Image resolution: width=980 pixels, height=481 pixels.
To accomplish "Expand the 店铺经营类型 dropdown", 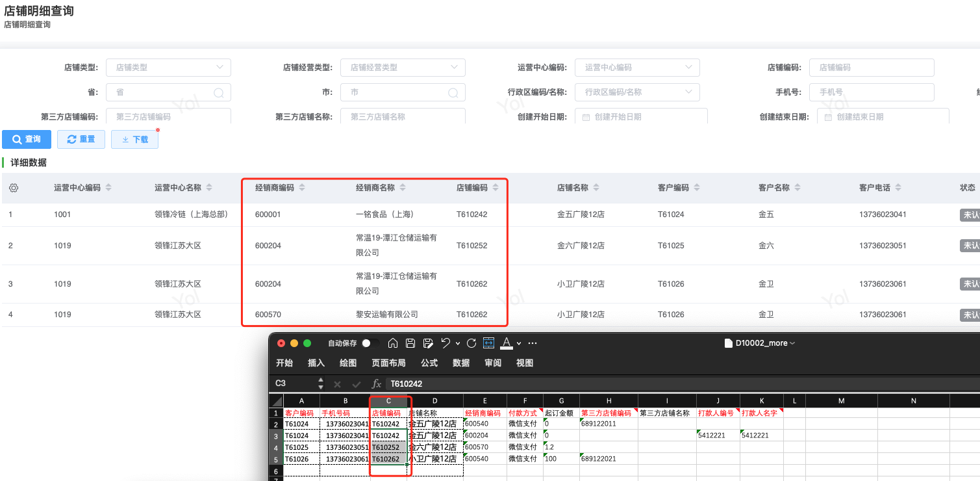I will click(x=403, y=68).
